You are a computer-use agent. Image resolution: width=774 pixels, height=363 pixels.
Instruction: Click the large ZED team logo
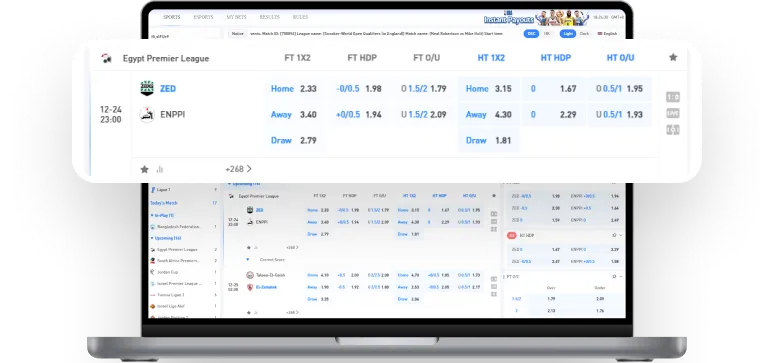point(147,88)
